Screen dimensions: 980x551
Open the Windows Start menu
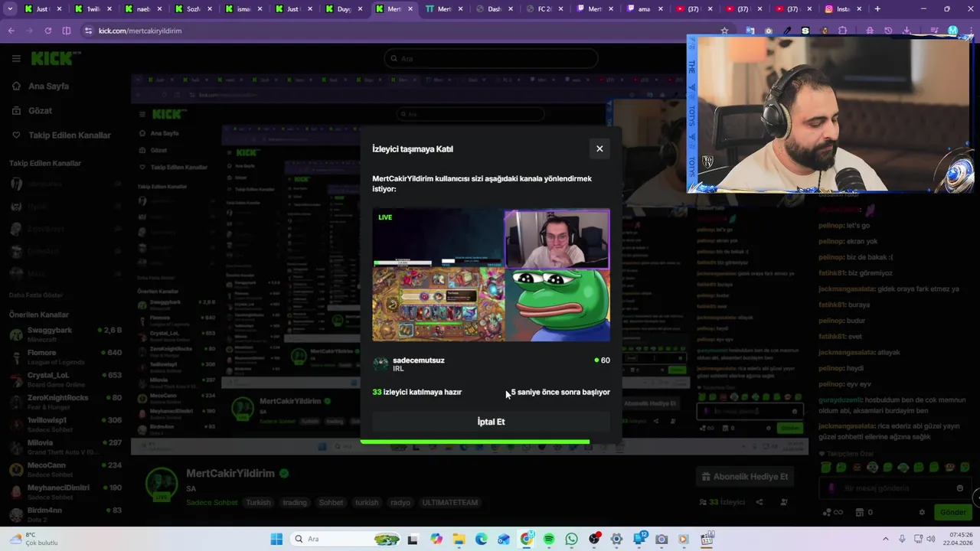276,539
